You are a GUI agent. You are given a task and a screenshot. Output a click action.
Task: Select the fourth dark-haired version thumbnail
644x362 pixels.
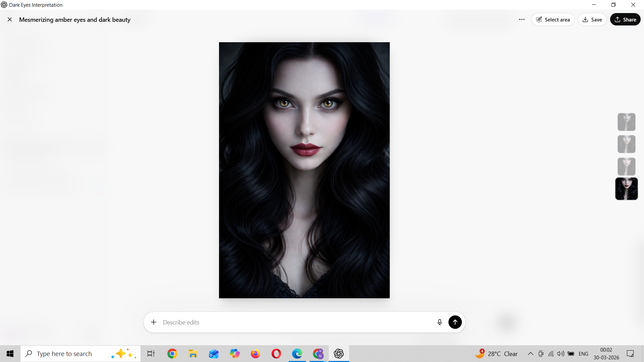626,189
